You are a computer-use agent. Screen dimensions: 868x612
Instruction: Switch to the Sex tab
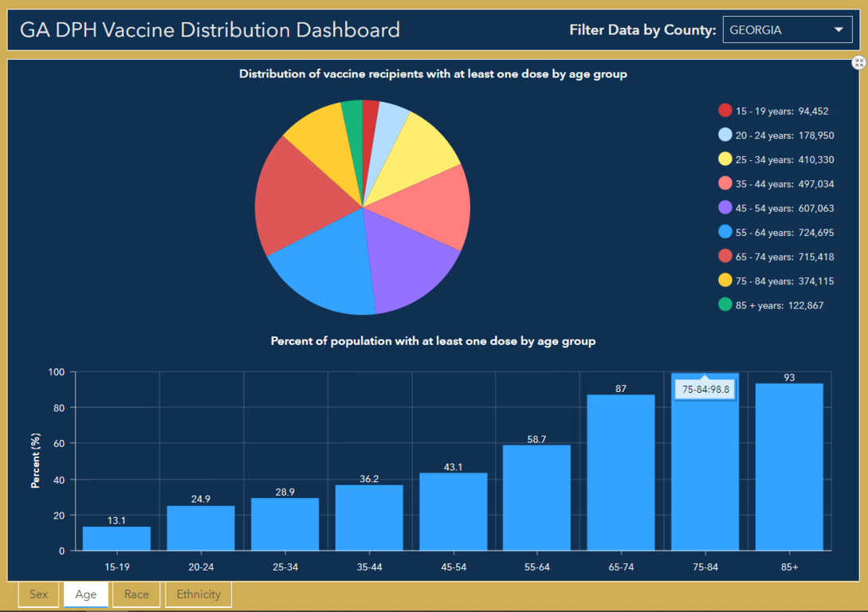[x=38, y=594]
